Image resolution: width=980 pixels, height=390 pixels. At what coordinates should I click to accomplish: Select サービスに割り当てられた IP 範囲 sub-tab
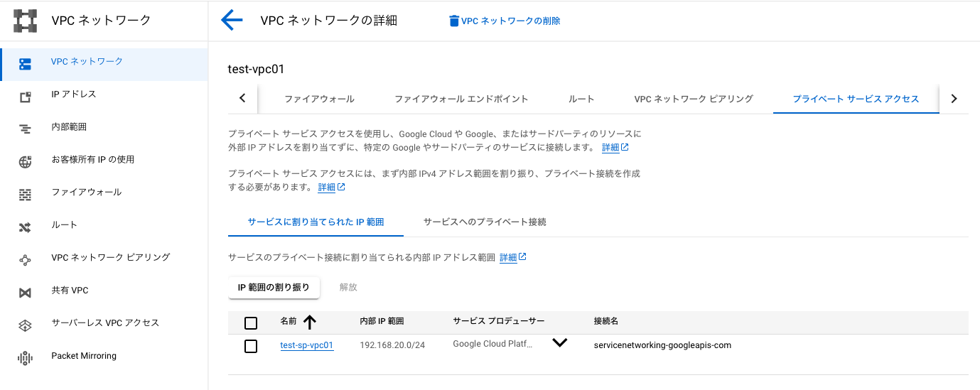(x=316, y=222)
